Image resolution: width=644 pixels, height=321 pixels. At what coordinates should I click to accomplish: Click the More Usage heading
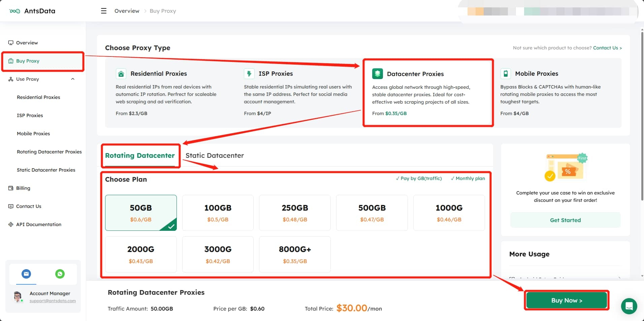(529, 254)
